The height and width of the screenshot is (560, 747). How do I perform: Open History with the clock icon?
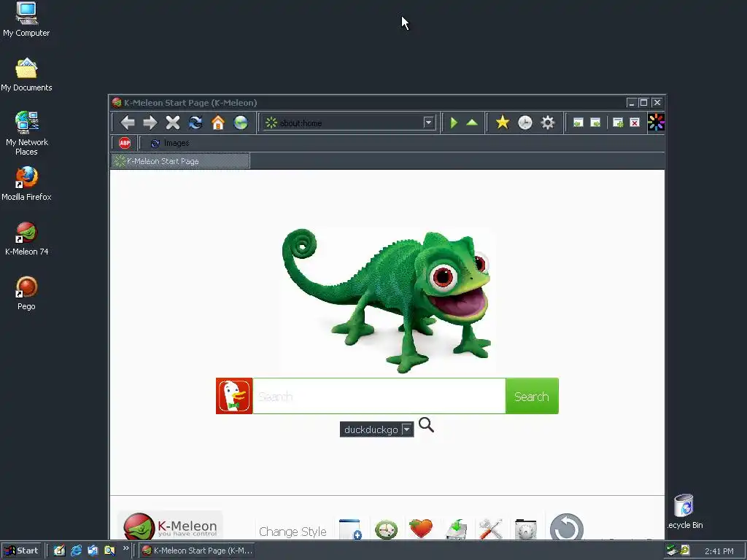pos(525,122)
